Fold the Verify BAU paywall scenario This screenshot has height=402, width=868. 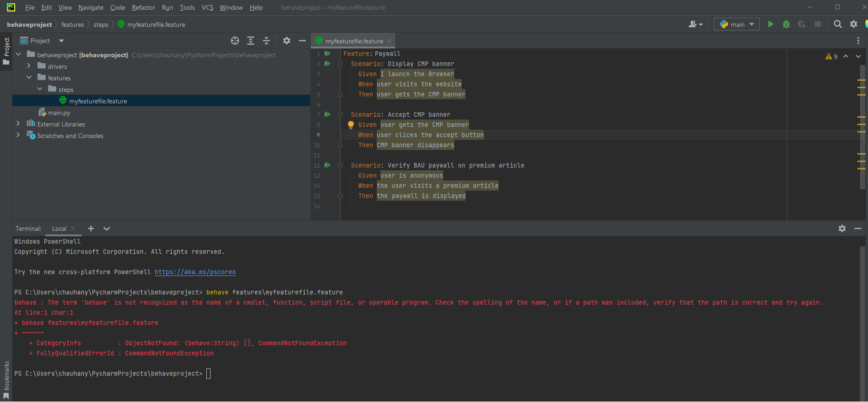coord(340,165)
